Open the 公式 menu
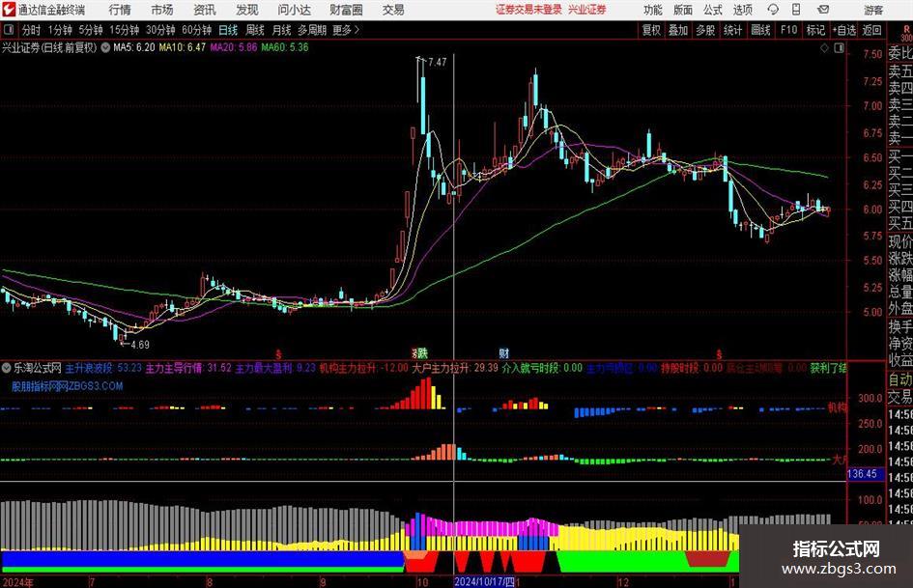The image size is (913, 588). tap(713, 10)
